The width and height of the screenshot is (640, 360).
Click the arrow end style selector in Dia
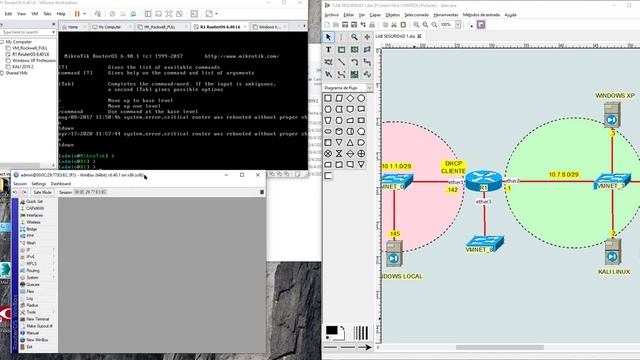(x=364, y=348)
